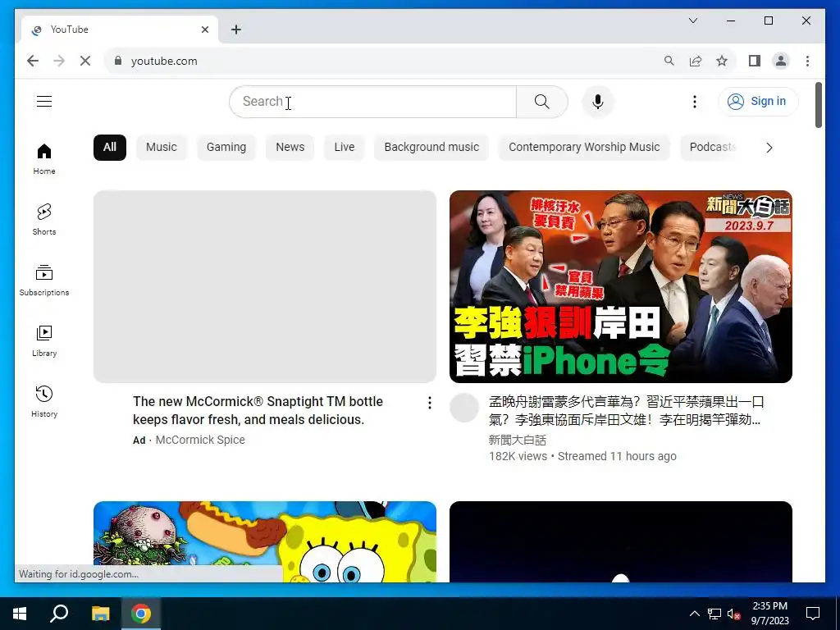Open a new browser tab
840x630 pixels.
coord(235,30)
